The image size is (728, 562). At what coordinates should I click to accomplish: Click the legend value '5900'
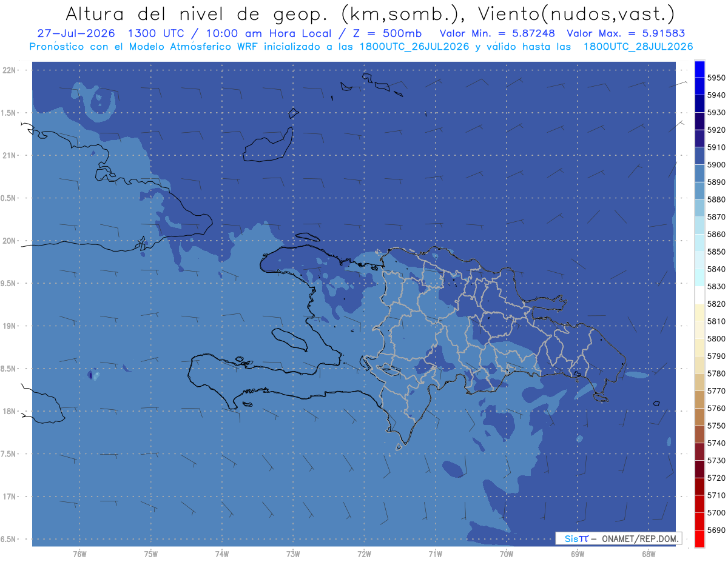pyautogui.click(x=716, y=165)
